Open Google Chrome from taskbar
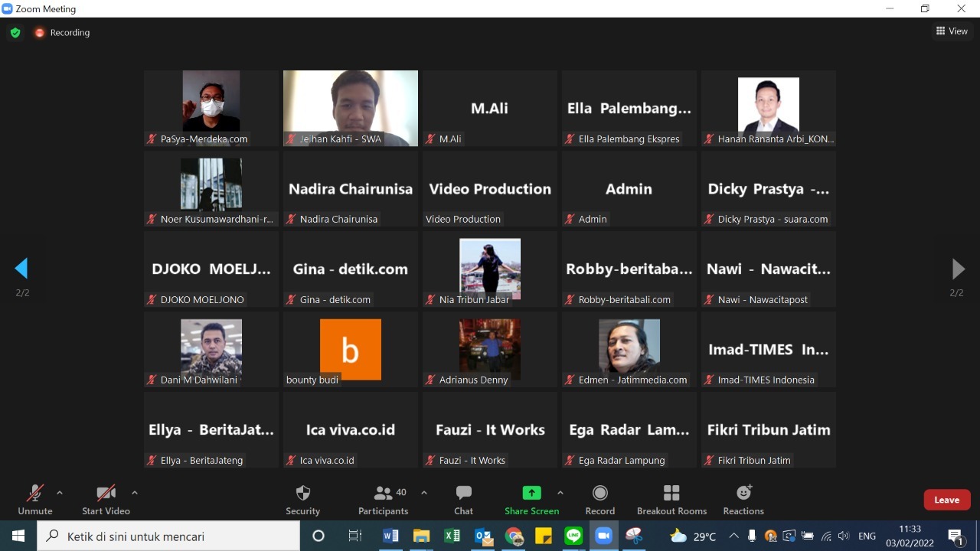 click(x=514, y=536)
